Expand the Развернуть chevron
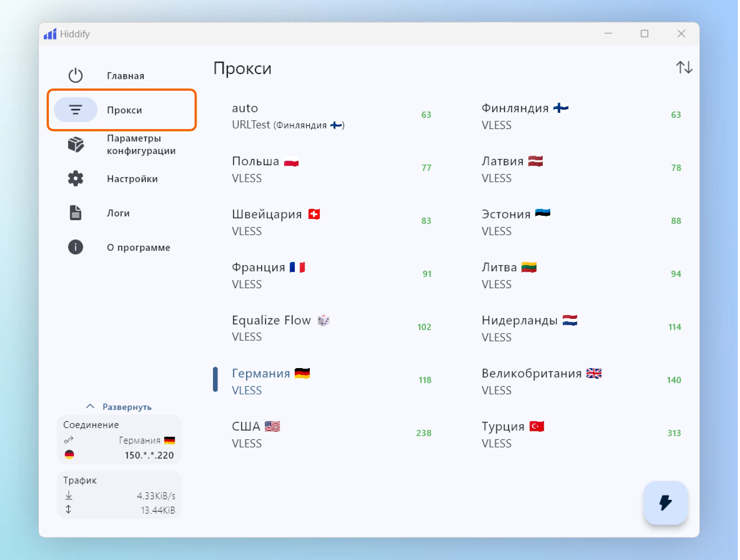This screenshot has width=740, height=560. pyautogui.click(x=90, y=406)
